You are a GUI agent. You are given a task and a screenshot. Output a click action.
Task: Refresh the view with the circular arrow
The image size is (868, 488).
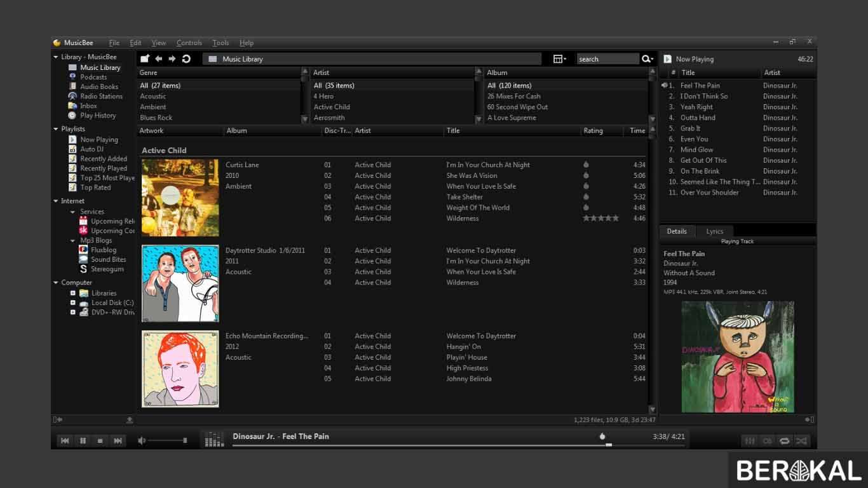tap(186, 58)
